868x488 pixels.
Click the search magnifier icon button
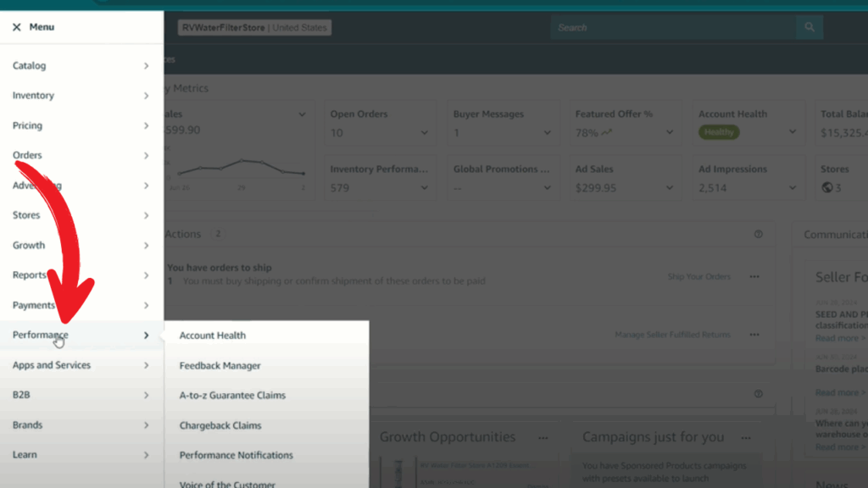click(x=810, y=27)
